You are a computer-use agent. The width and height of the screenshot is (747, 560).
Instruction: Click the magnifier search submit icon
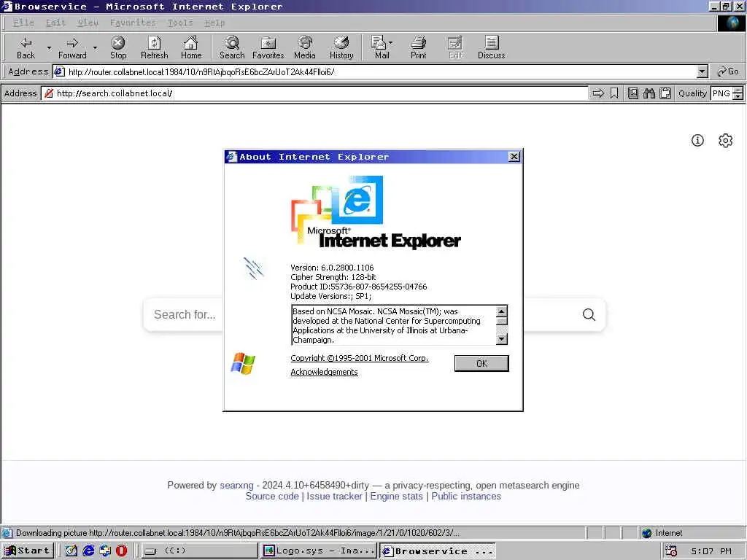589,314
